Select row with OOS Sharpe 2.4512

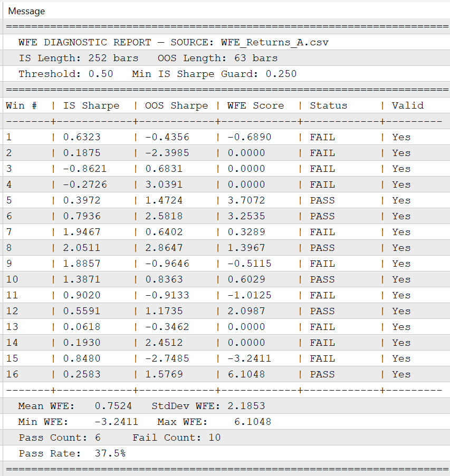pos(226,343)
